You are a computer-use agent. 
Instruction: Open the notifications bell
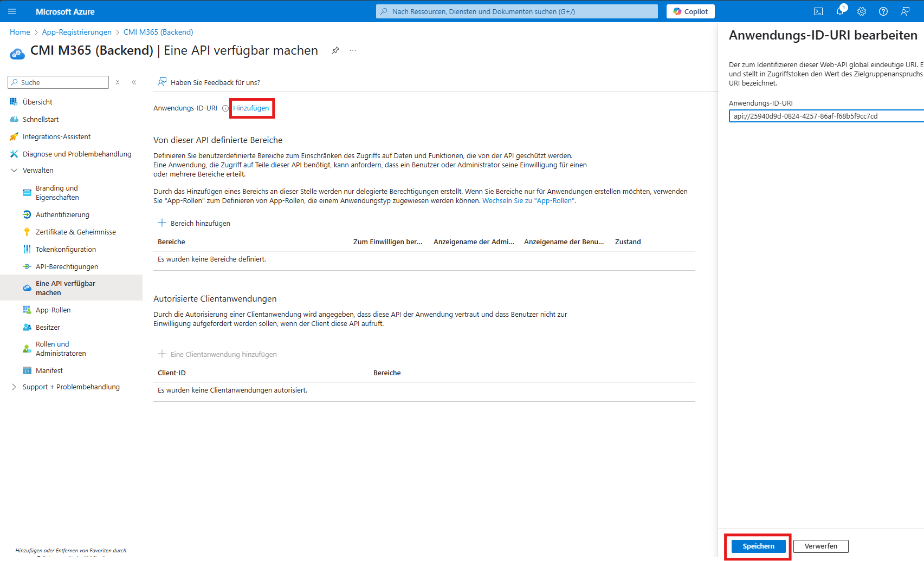840,11
